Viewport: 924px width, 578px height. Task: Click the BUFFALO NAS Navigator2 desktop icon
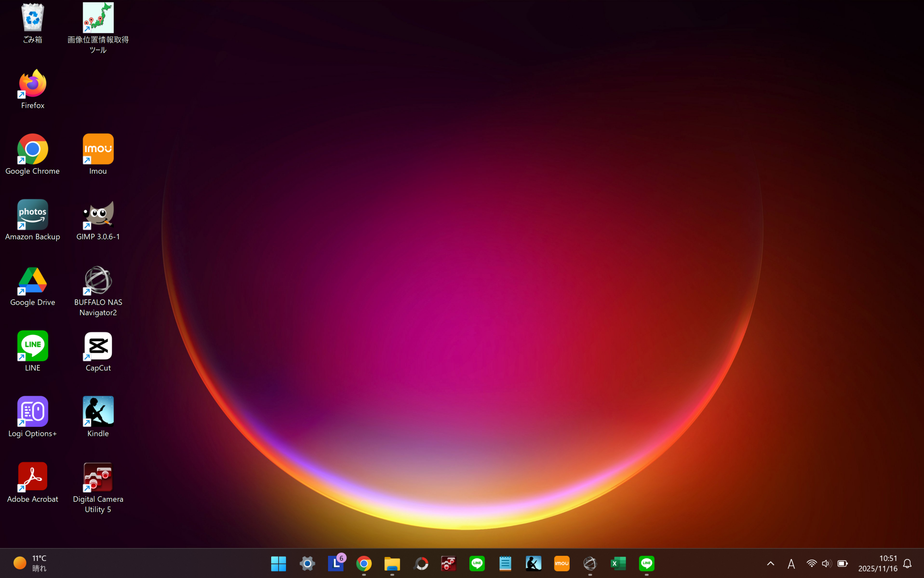coord(98,281)
